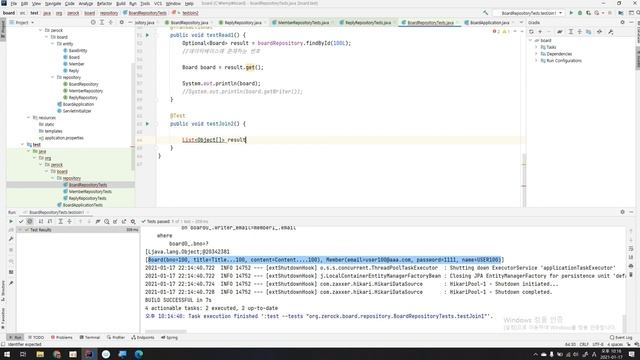Open the Build menu

point(120,3)
